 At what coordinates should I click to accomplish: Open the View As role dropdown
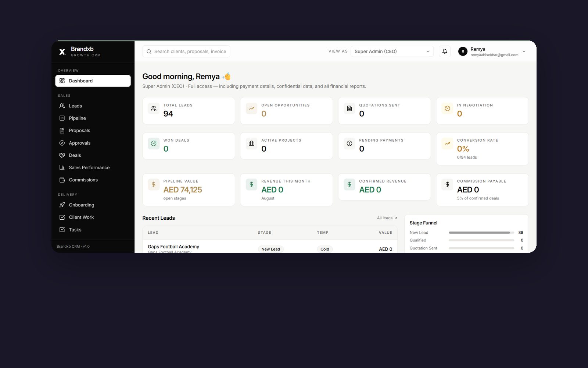pyautogui.click(x=392, y=52)
